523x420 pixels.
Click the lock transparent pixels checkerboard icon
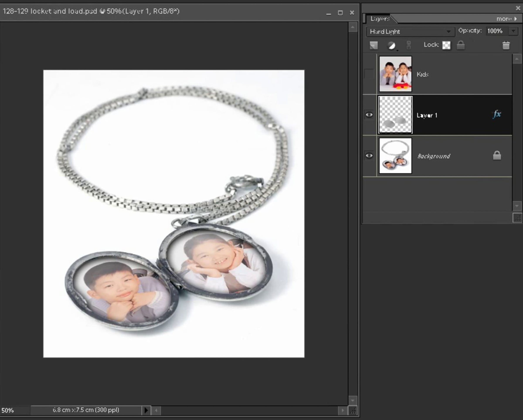coord(446,45)
